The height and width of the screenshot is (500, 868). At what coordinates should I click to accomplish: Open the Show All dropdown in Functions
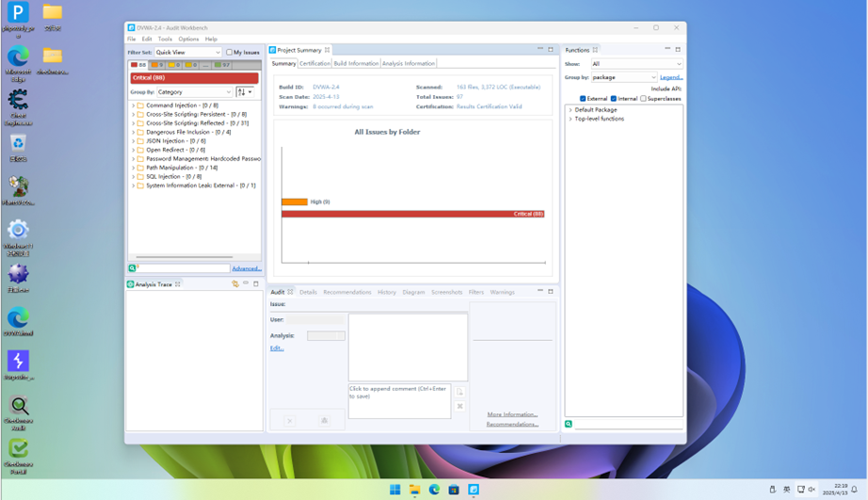point(636,64)
